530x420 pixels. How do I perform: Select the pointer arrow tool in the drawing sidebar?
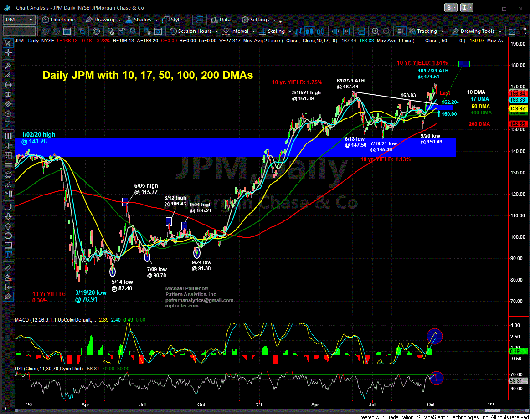pos(8,43)
